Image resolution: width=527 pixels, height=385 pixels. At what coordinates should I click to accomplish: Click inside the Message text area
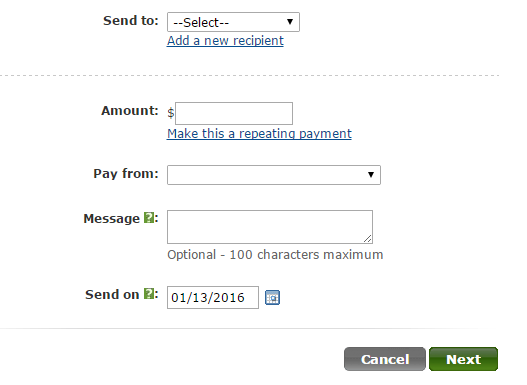270,227
